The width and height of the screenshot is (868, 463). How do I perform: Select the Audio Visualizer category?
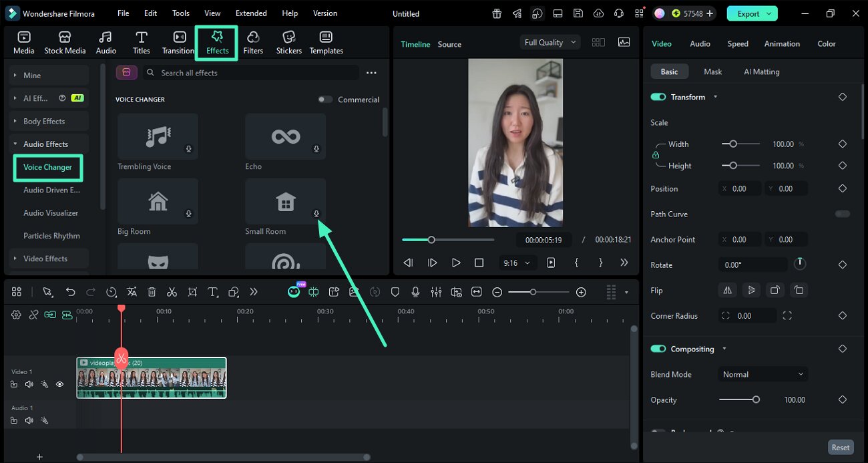tap(51, 212)
